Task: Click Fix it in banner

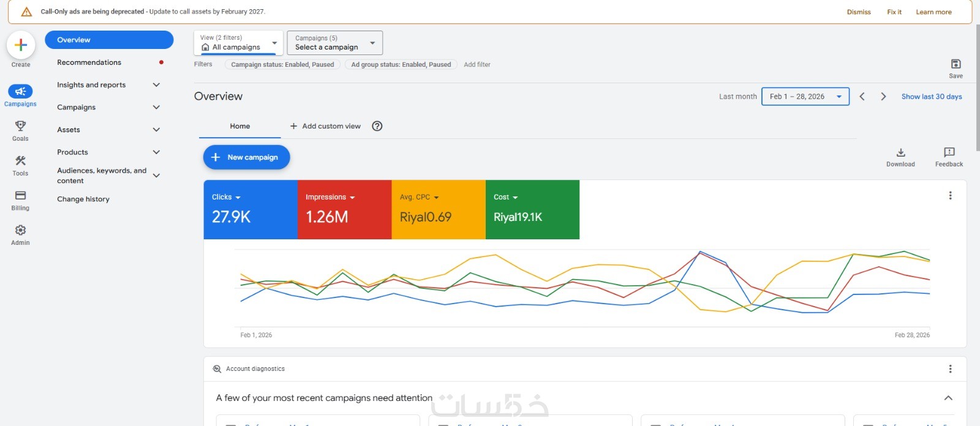Action: tap(894, 12)
